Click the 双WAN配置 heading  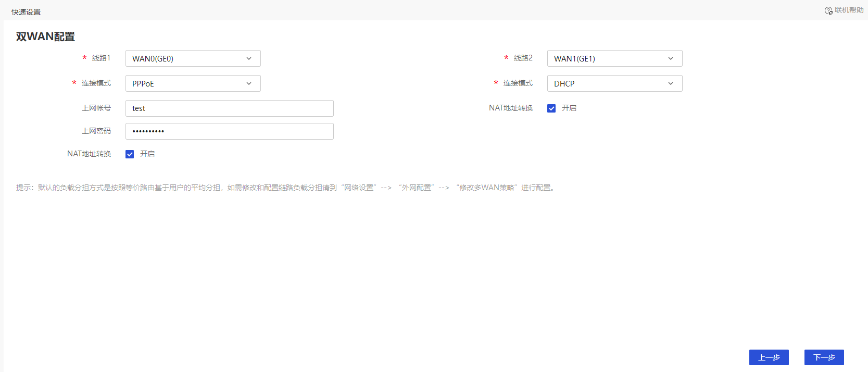(45, 36)
